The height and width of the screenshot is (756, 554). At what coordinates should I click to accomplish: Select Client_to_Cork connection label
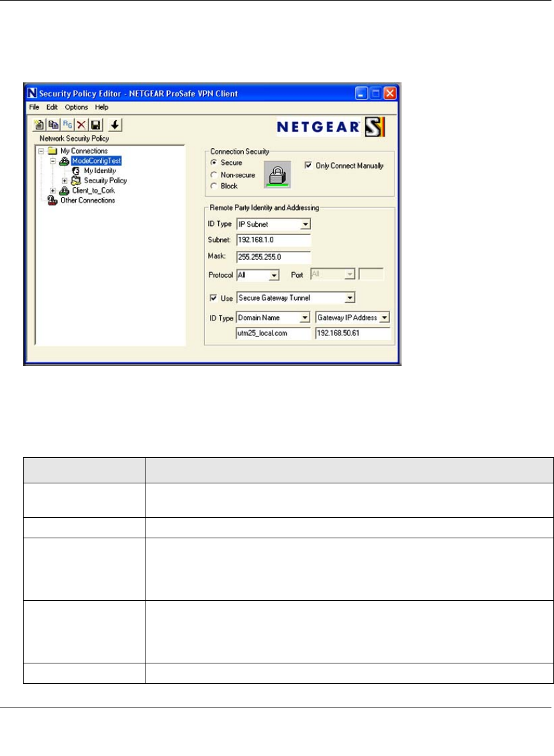(x=93, y=191)
